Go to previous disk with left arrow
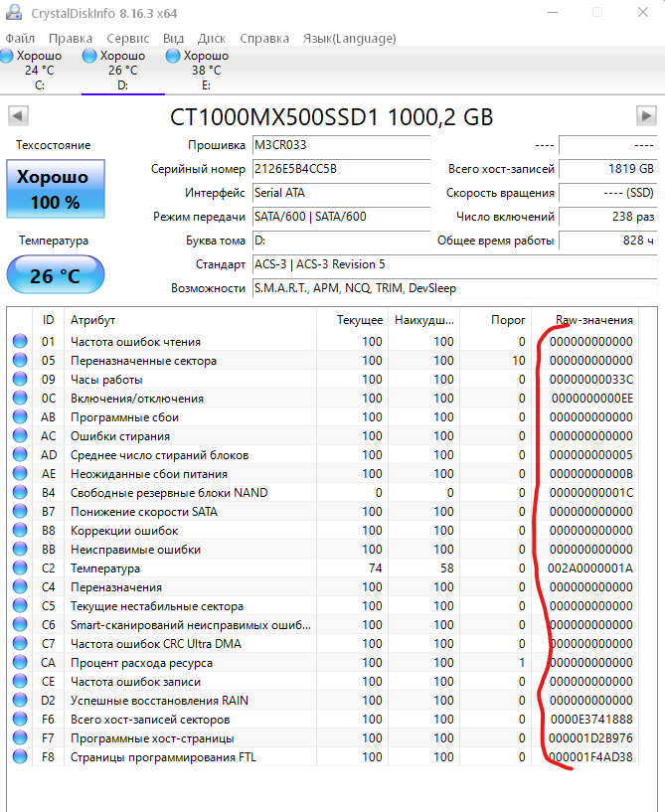 18,115
